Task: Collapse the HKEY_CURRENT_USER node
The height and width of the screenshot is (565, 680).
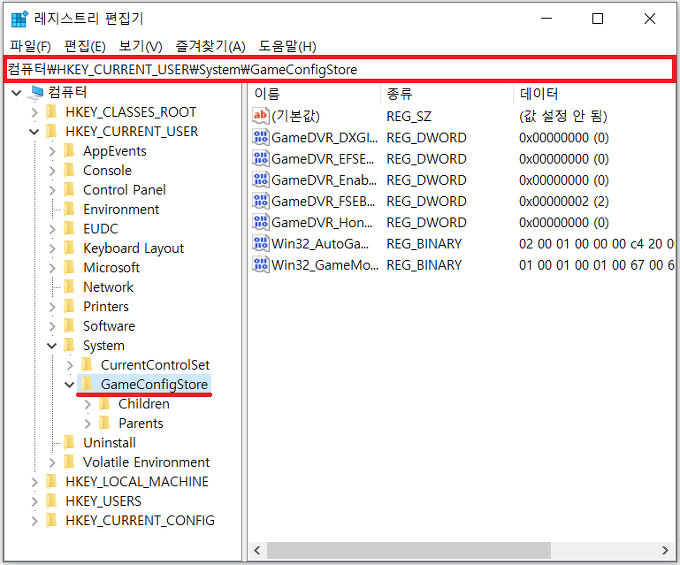Action: (34, 131)
